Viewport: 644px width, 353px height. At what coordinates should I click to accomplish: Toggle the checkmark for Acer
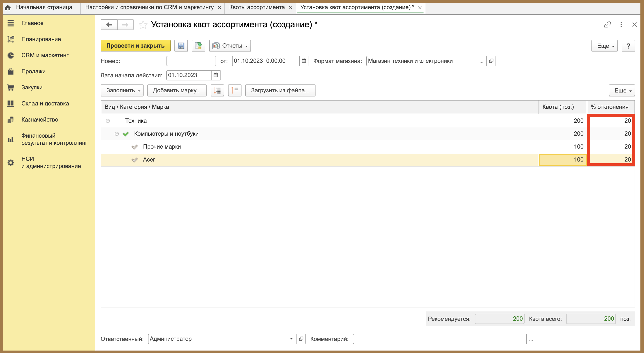click(134, 160)
